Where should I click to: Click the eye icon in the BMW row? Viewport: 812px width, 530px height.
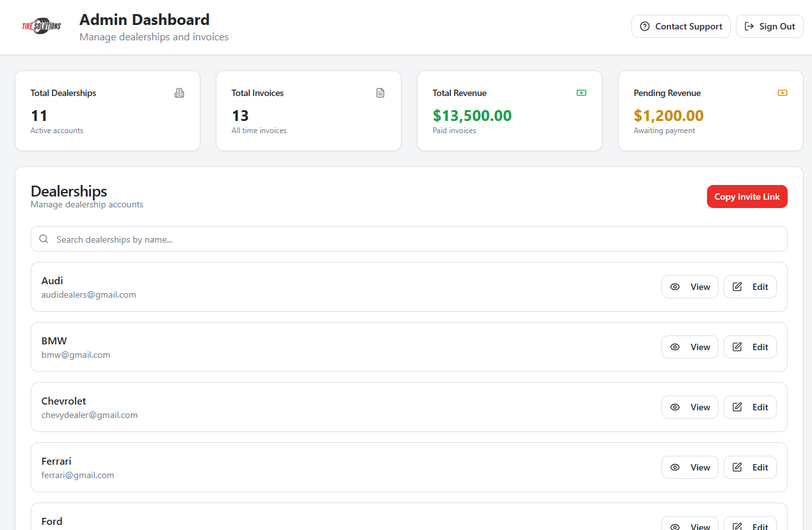[675, 347]
